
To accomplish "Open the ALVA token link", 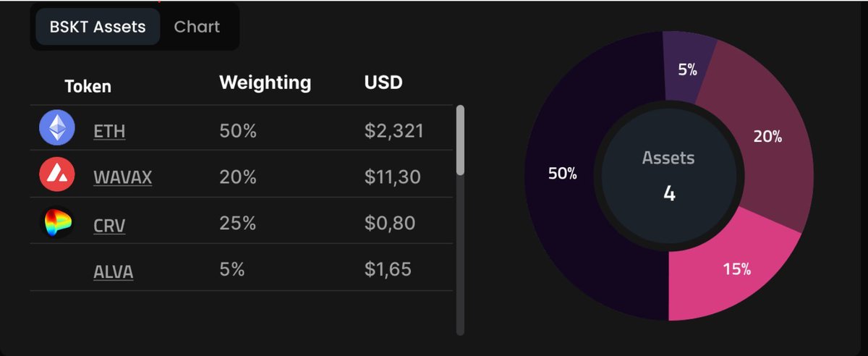I will tap(114, 272).
